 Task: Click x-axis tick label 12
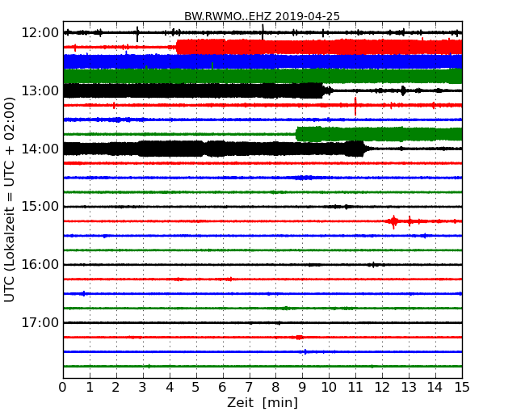(382, 388)
